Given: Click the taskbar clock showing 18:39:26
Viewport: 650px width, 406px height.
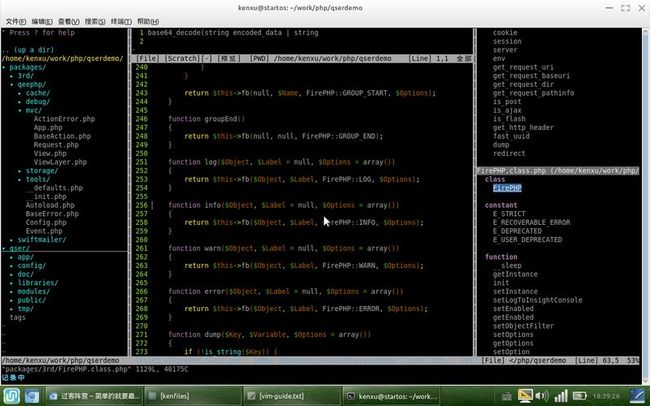Looking at the screenshot, I should coord(606,396).
